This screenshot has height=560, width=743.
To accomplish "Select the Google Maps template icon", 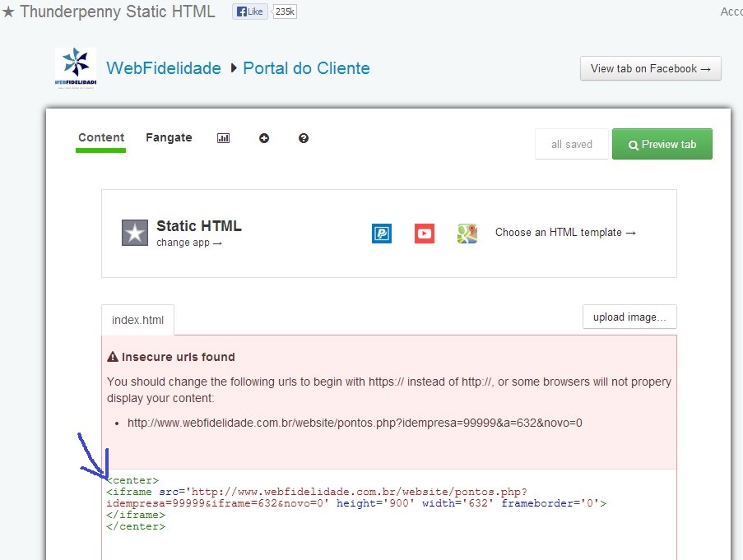I will (x=467, y=234).
